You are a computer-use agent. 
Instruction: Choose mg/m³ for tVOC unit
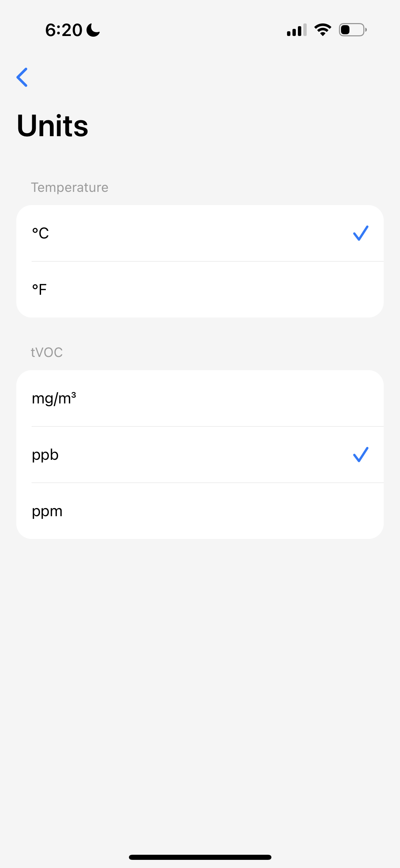200,398
